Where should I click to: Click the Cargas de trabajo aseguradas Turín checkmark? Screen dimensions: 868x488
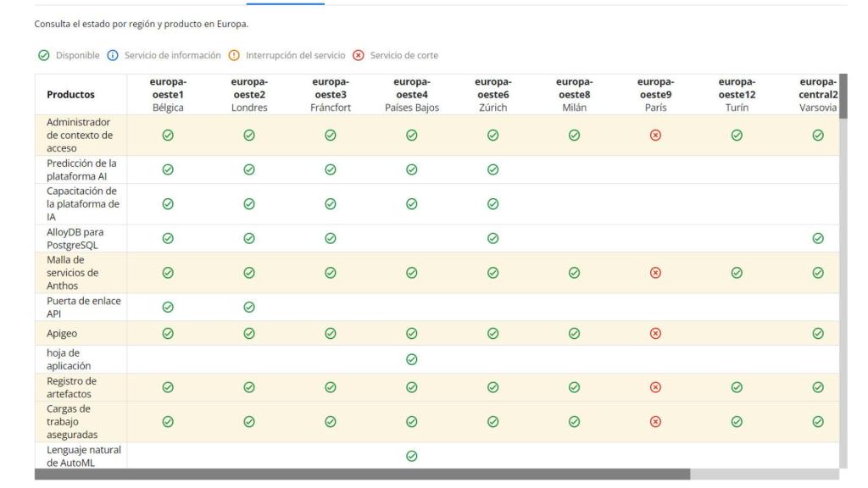point(737,422)
